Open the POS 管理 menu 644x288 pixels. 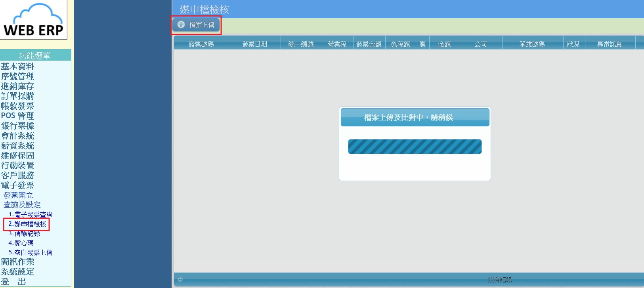click(x=17, y=116)
